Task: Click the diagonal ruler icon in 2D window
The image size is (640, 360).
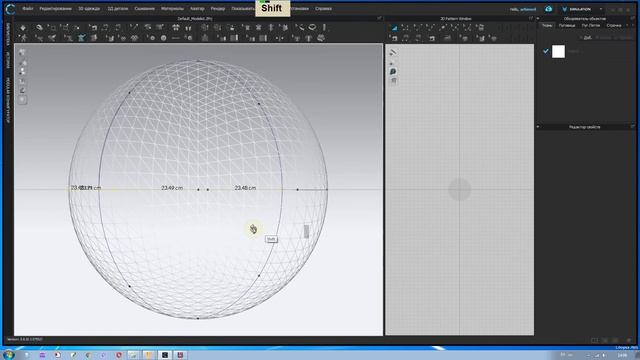Action: pos(393,52)
